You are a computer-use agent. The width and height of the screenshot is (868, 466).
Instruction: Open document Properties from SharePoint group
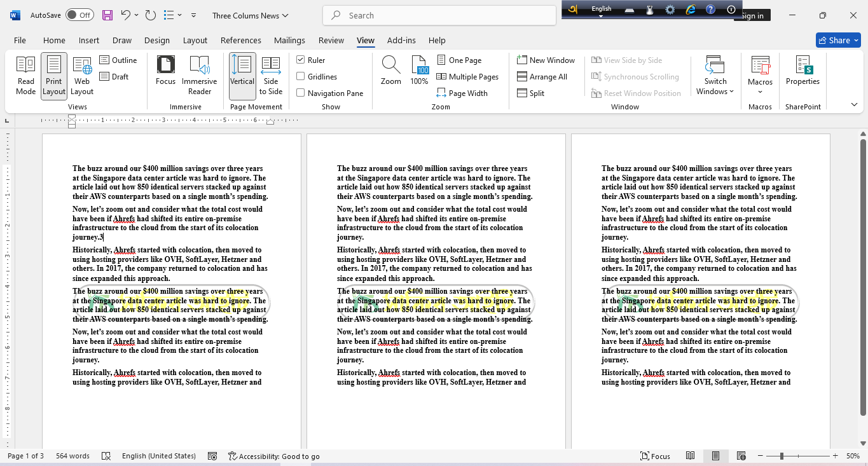[803, 72]
